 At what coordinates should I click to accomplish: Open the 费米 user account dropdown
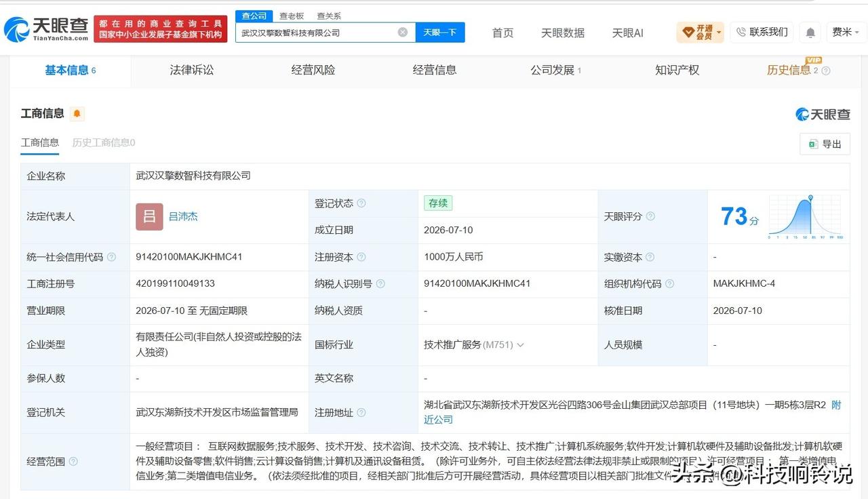(845, 32)
